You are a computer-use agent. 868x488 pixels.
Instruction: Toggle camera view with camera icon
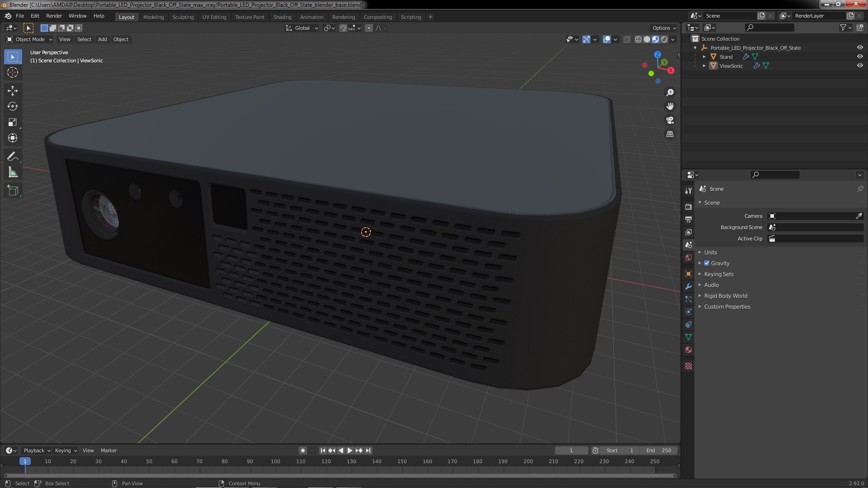coord(670,120)
